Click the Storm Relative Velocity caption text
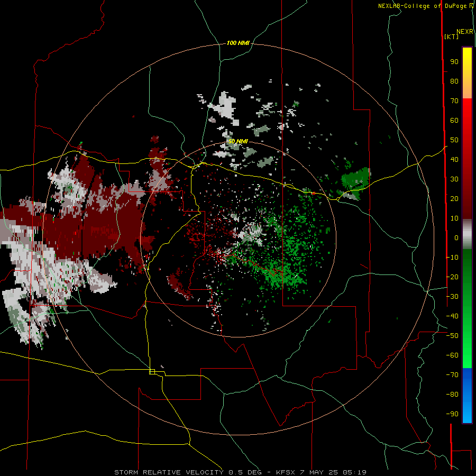 click(241, 472)
